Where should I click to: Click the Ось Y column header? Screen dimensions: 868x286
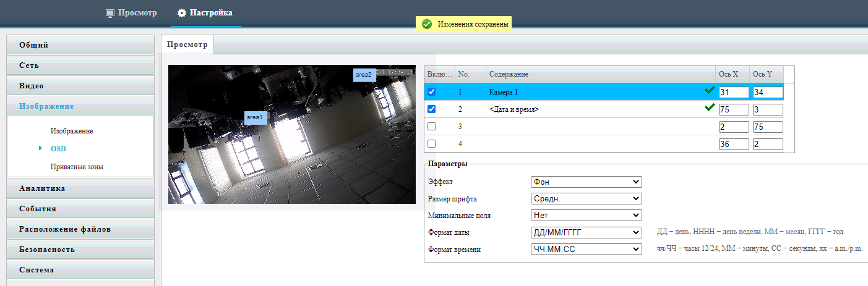coord(767,74)
